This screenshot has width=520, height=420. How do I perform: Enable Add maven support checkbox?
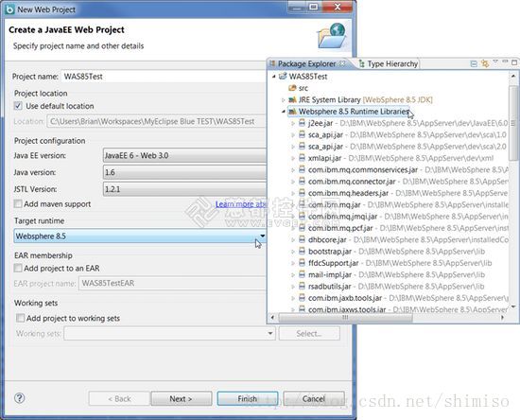coord(18,203)
